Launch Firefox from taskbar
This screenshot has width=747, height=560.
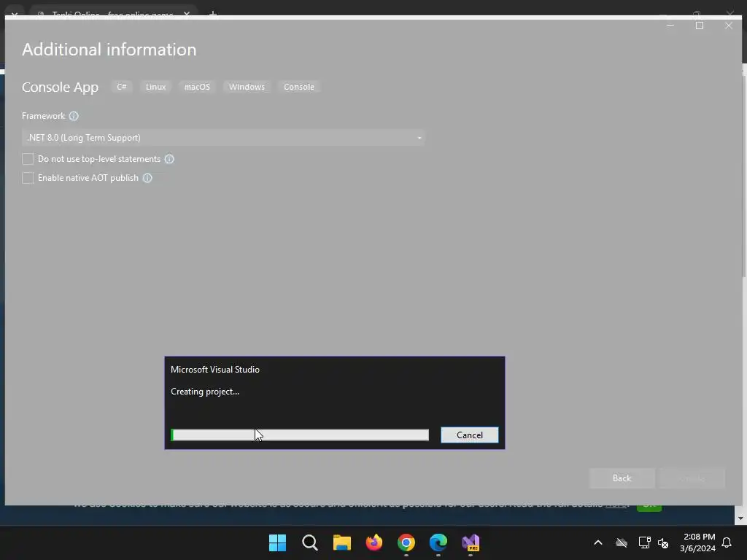pyautogui.click(x=374, y=542)
